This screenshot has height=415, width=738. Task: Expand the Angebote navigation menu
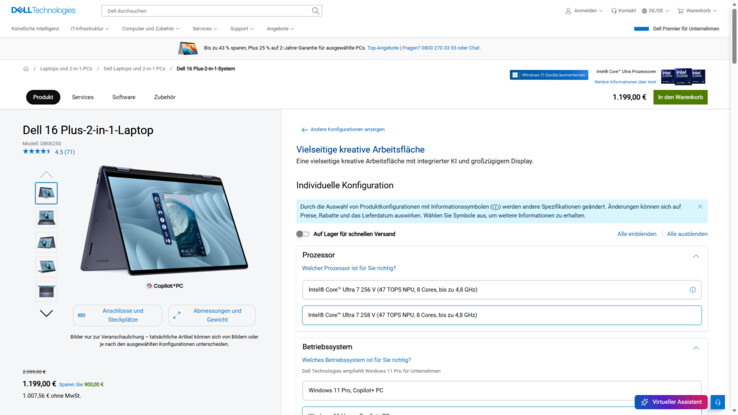[281, 29]
